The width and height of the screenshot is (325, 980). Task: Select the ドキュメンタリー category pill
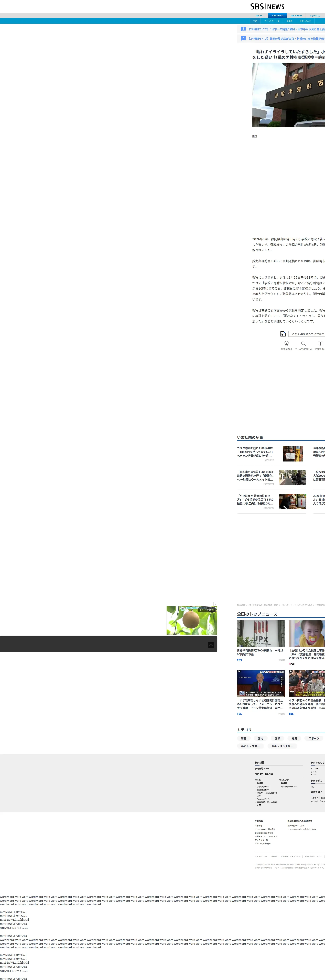(282, 746)
